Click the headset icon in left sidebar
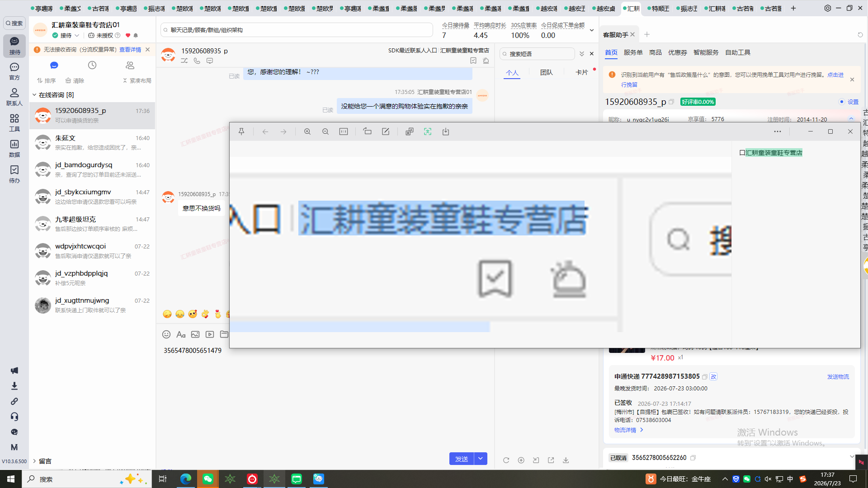Viewport: 868px width, 488px height. coord(14,417)
